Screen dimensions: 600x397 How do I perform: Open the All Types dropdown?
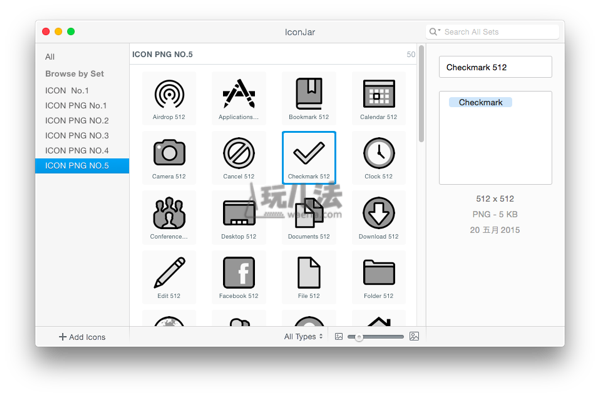pyautogui.click(x=303, y=337)
